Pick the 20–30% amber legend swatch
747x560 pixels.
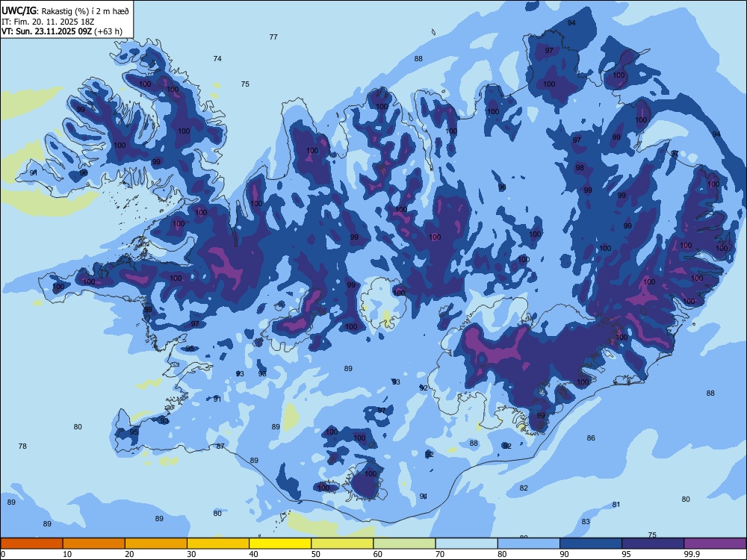tap(156, 544)
